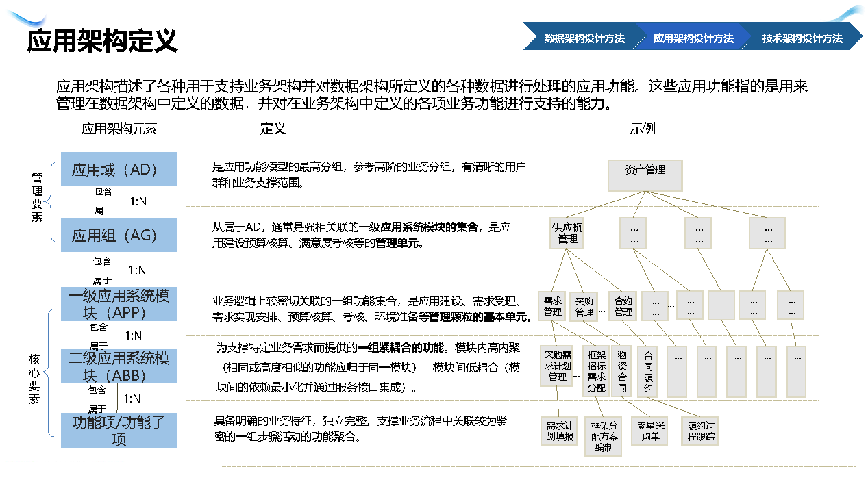Viewport: 868px width, 493px height.
Task: Click the 应用架构定义 slide title
Action: [x=103, y=41]
